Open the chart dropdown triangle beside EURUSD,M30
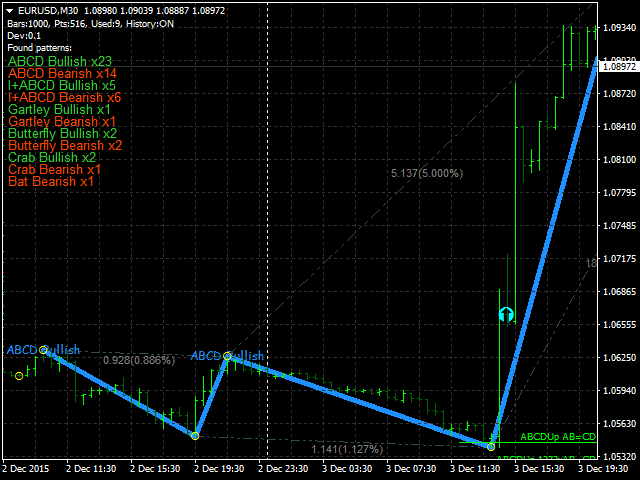This screenshot has height=480, width=640. coord(10,11)
